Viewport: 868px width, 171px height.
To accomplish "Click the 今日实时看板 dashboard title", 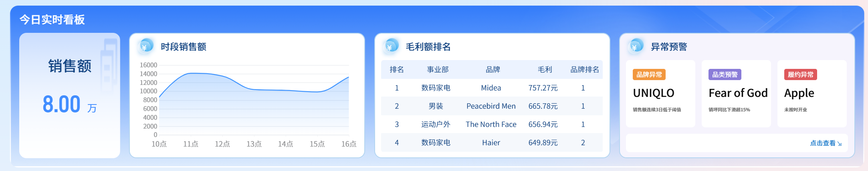I will pos(52,20).
